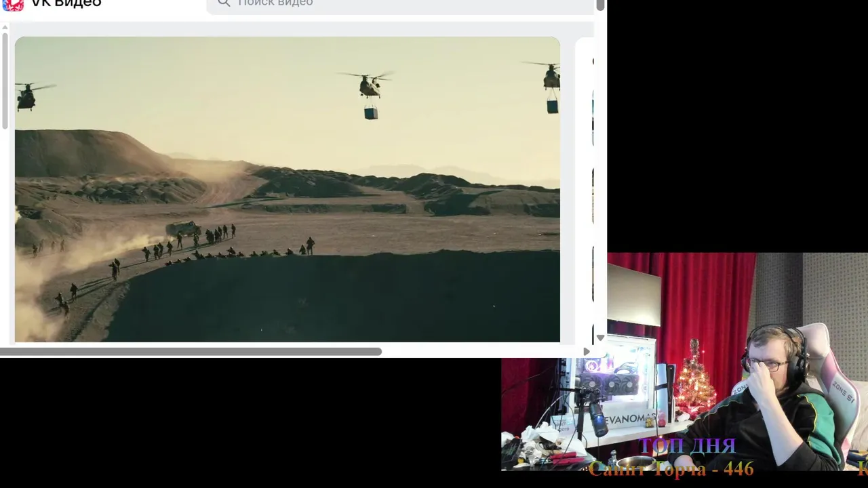The image size is (868, 488).
Task: Click the Санит Торча - 446 text
Action: [x=671, y=468]
